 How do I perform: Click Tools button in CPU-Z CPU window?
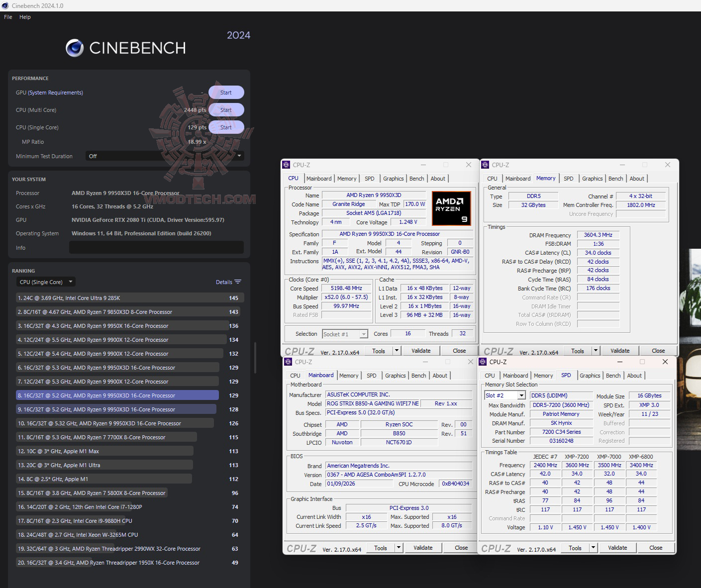point(379,351)
